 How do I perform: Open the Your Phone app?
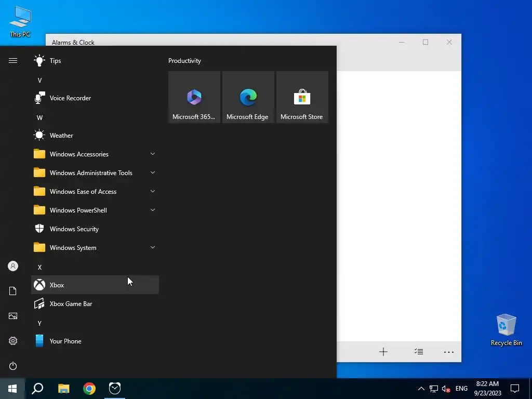pyautogui.click(x=95, y=341)
